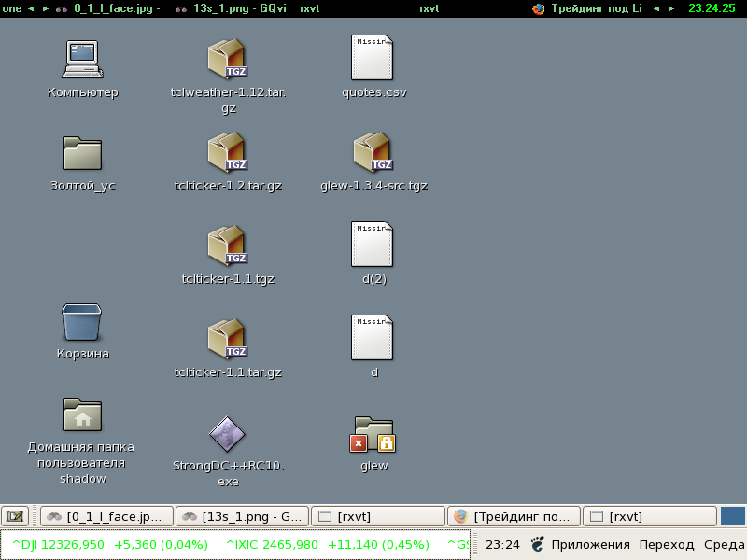The image size is (747, 560).
Task: Select the locked glew folder icon
Action: [x=373, y=434]
